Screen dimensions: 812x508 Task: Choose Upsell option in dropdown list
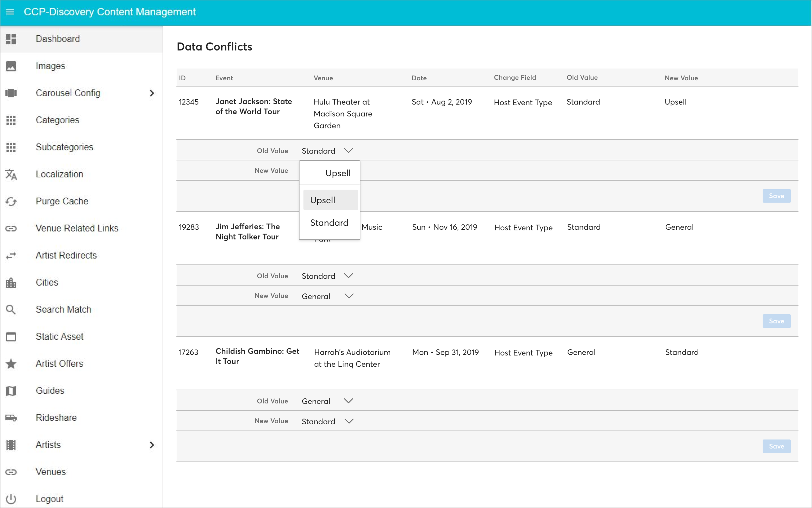pos(330,200)
